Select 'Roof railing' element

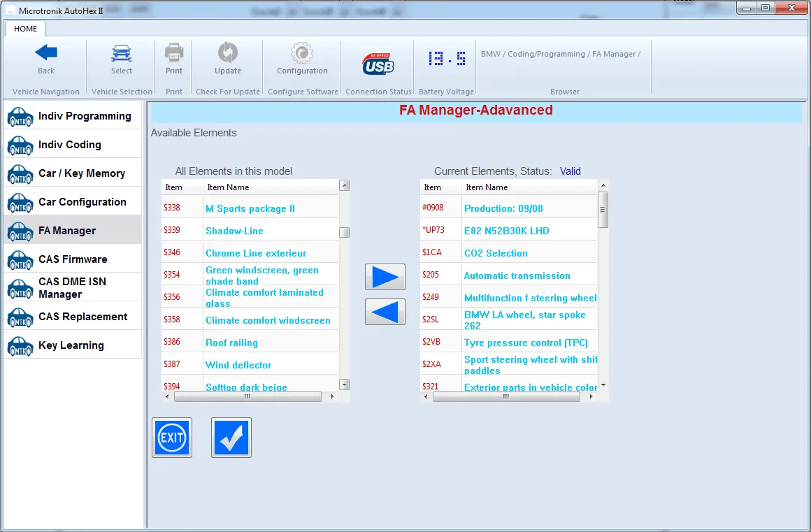click(x=250, y=343)
